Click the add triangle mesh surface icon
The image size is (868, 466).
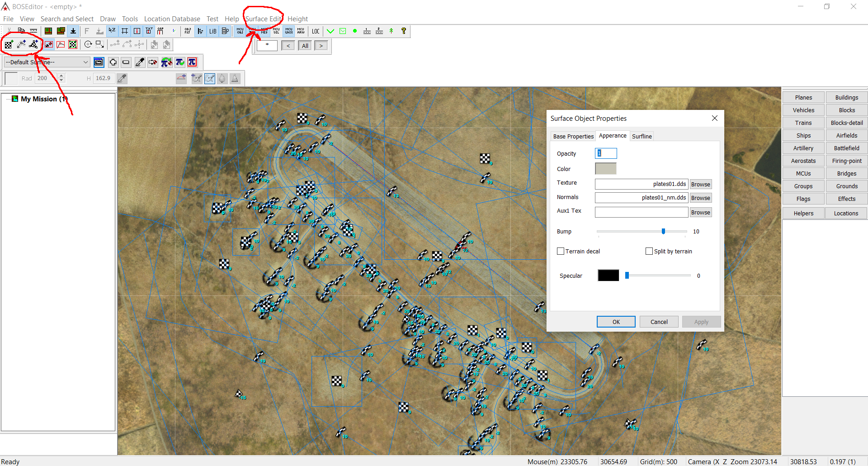(34, 44)
